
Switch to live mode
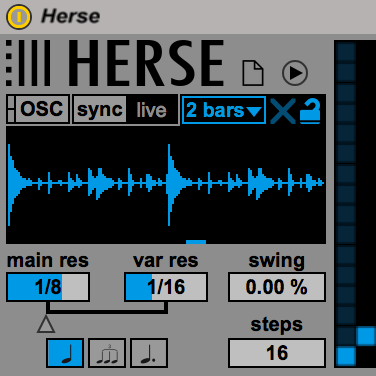[x=152, y=110]
